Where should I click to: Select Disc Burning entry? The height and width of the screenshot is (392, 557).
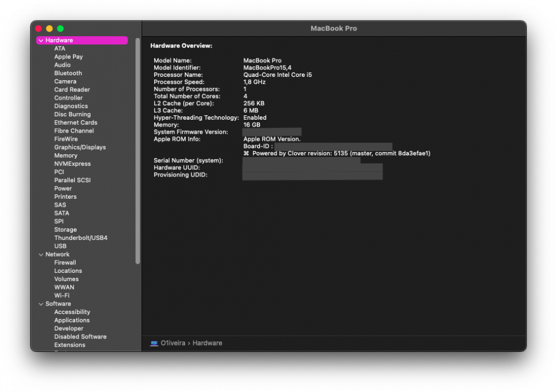pos(72,114)
